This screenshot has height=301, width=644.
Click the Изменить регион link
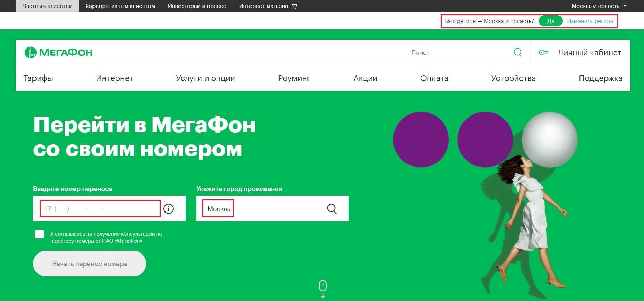click(x=590, y=21)
